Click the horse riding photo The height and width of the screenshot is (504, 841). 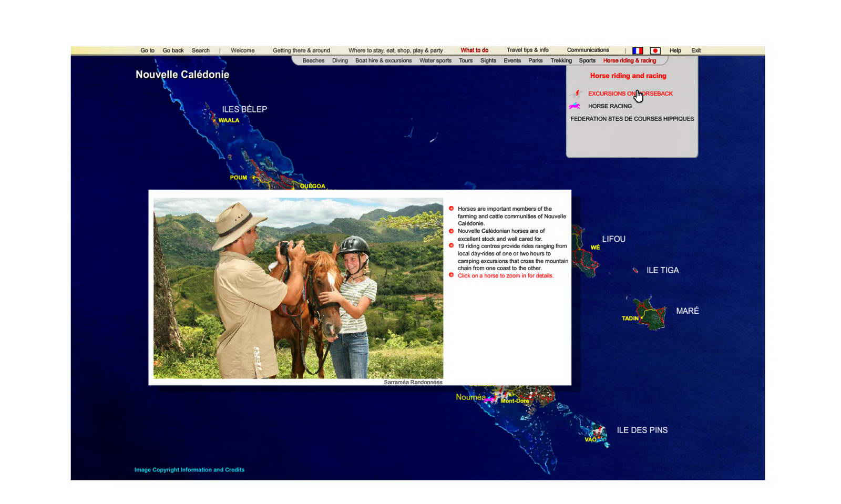[298, 288]
